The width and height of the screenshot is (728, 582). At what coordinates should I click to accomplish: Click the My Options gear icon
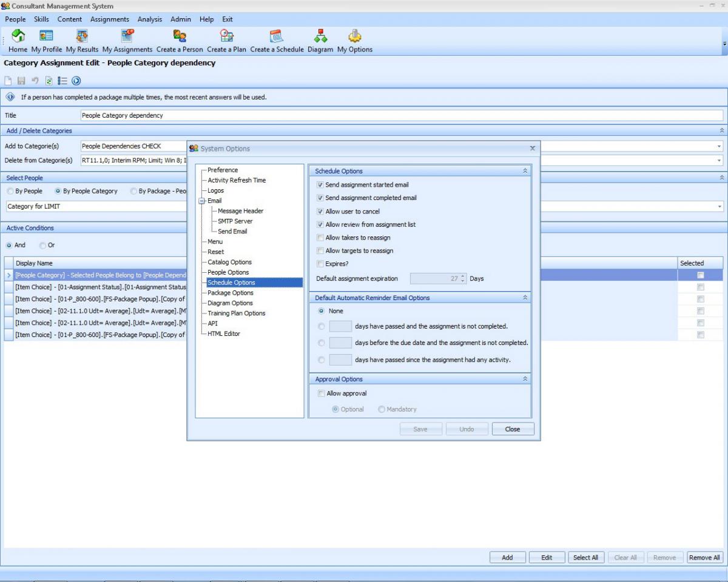click(x=355, y=36)
